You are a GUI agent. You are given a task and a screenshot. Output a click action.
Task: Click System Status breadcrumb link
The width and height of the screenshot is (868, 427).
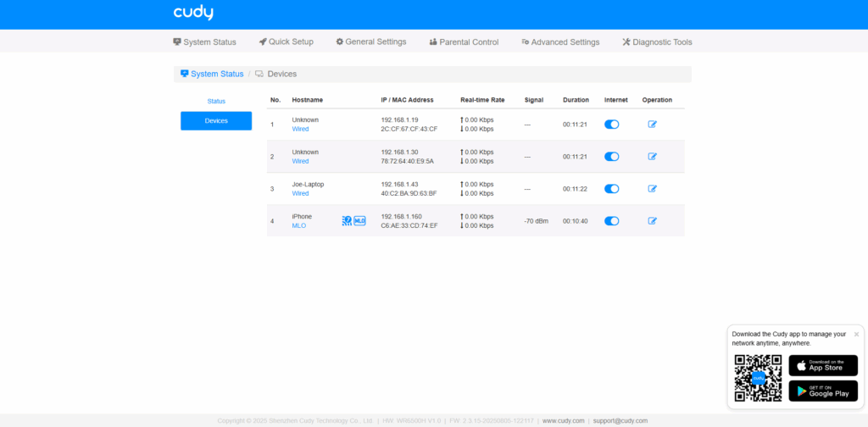coord(217,74)
